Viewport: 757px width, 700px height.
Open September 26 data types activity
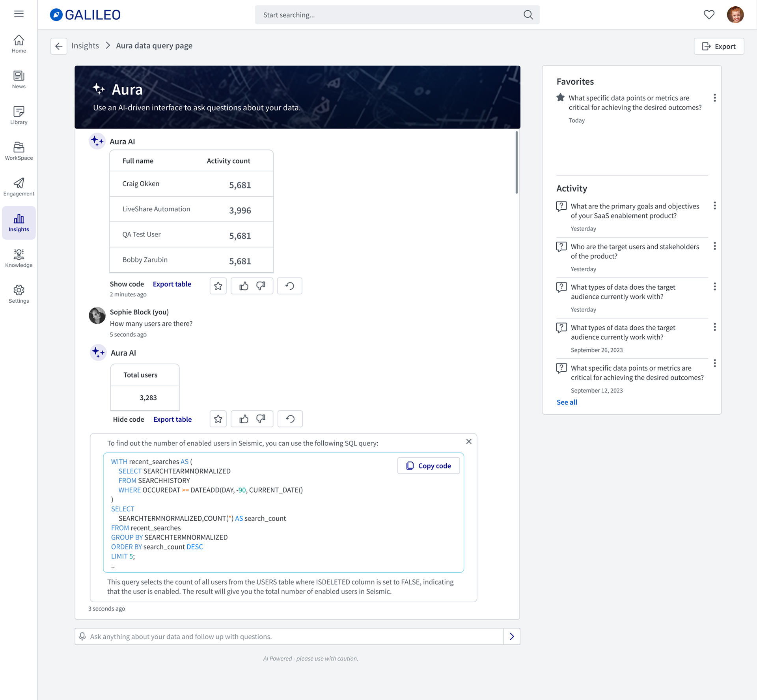(x=623, y=332)
